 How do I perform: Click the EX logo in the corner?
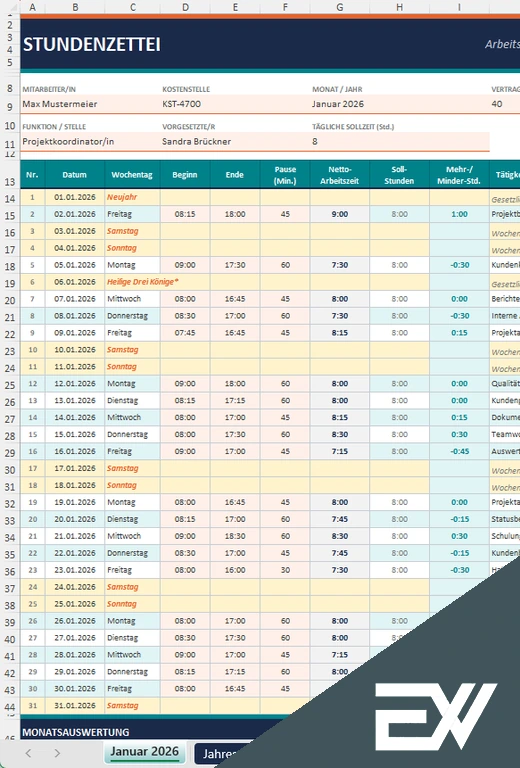pyautogui.click(x=435, y=716)
